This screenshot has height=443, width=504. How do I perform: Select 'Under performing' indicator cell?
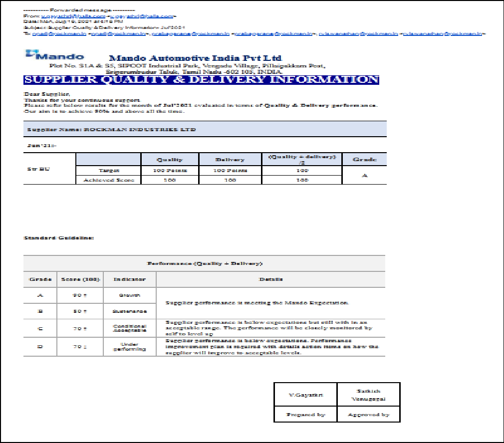pos(130,347)
